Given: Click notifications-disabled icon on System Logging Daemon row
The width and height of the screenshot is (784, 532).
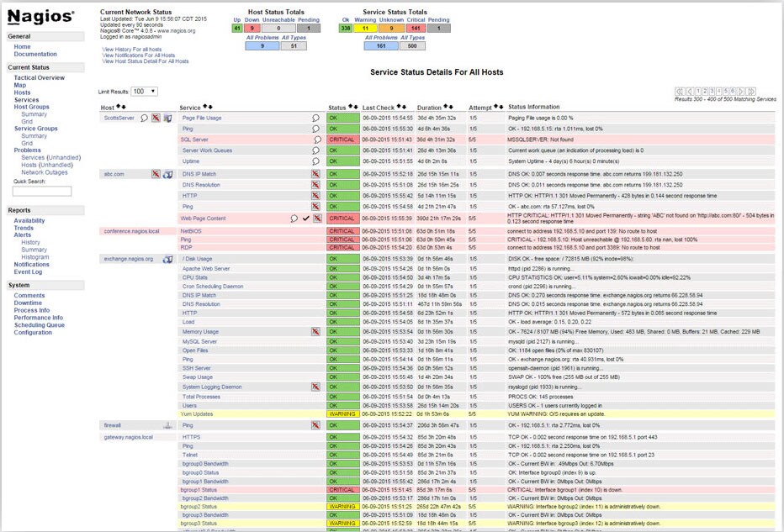Looking at the screenshot, I should [315, 387].
